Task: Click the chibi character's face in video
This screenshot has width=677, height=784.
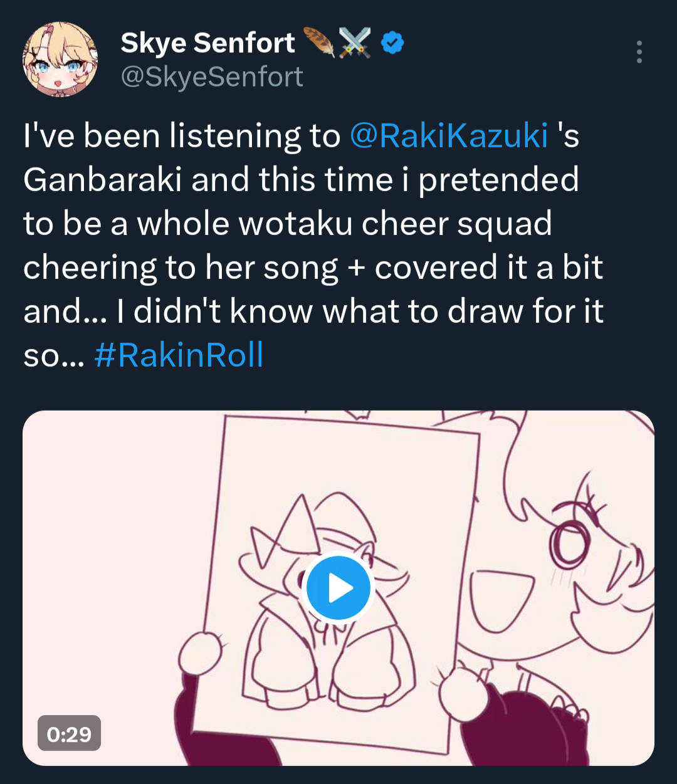Action: (583, 564)
